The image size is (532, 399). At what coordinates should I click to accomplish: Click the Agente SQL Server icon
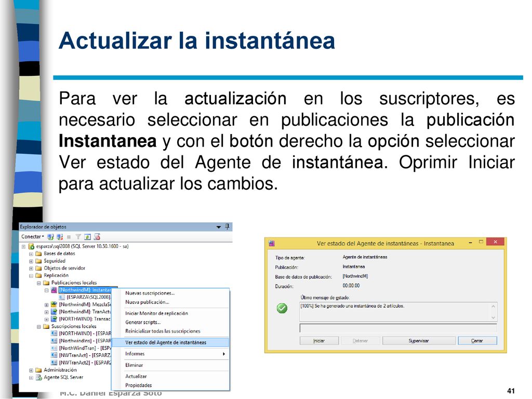[x=38, y=377]
